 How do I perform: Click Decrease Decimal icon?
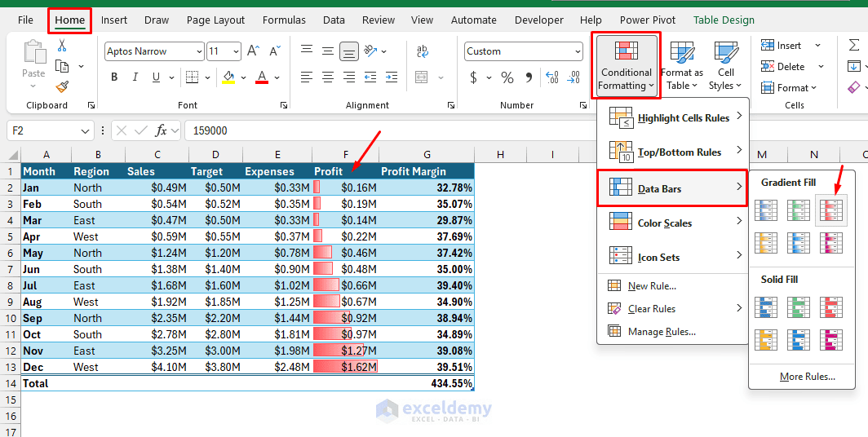(573, 77)
